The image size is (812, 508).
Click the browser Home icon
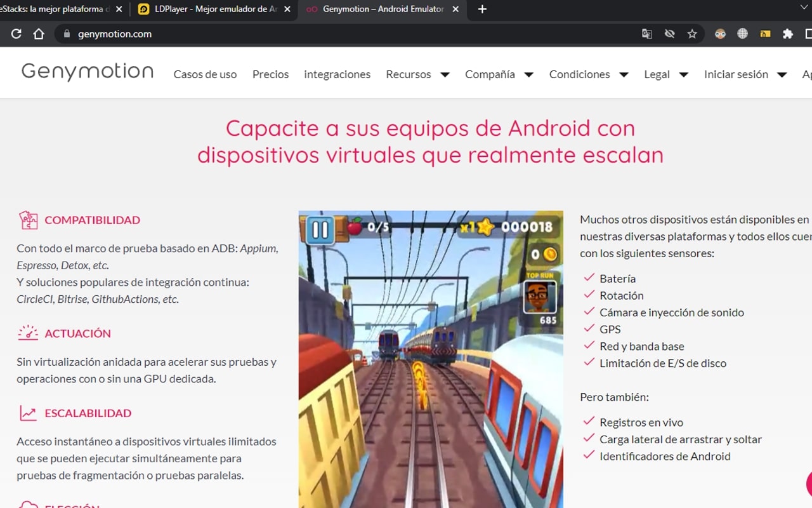coord(38,34)
